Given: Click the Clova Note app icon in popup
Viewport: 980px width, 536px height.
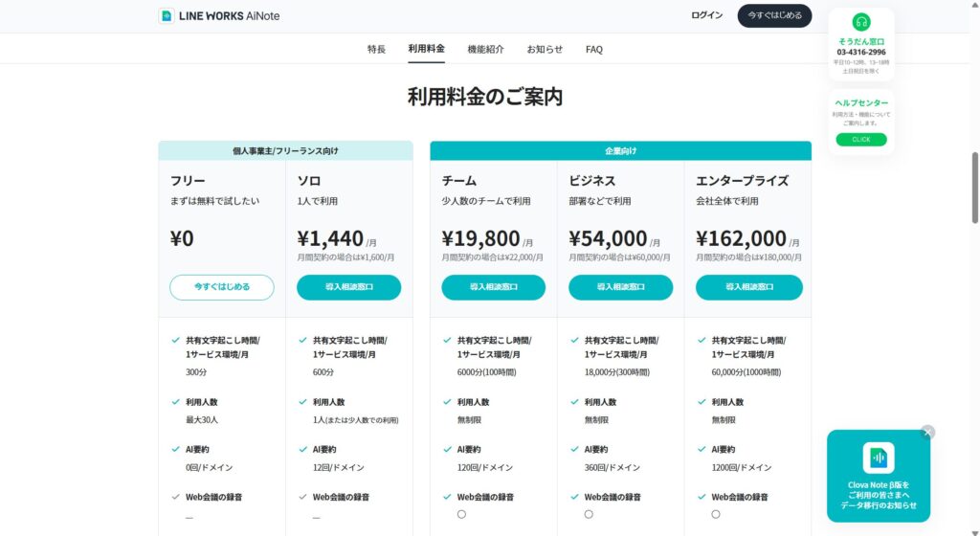Looking at the screenshot, I should [x=879, y=458].
